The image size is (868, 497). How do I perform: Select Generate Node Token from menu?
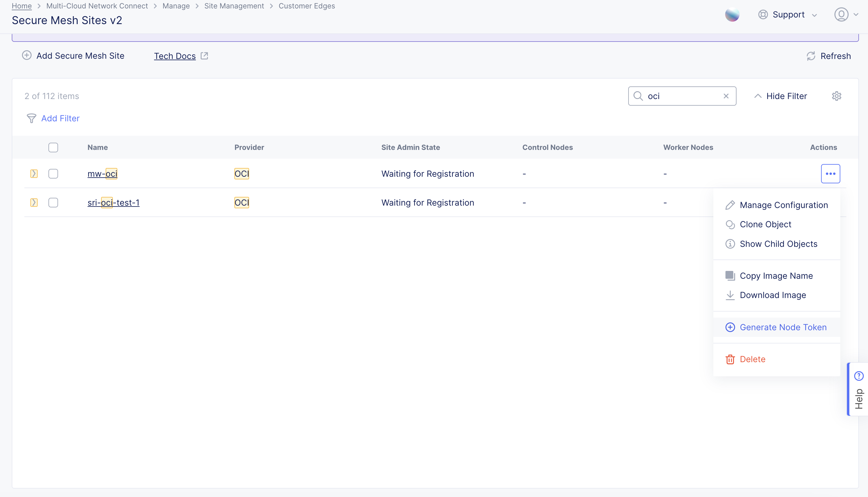(x=783, y=327)
